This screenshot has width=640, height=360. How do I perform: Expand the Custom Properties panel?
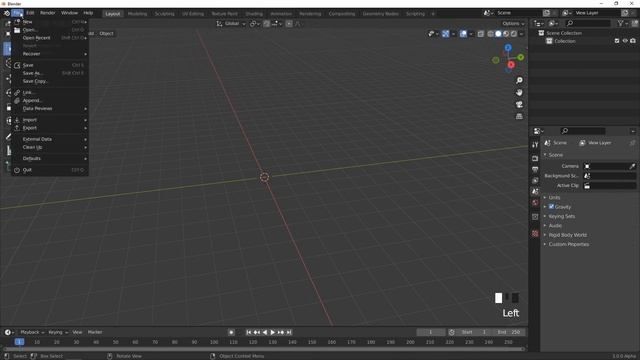[568, 244]
